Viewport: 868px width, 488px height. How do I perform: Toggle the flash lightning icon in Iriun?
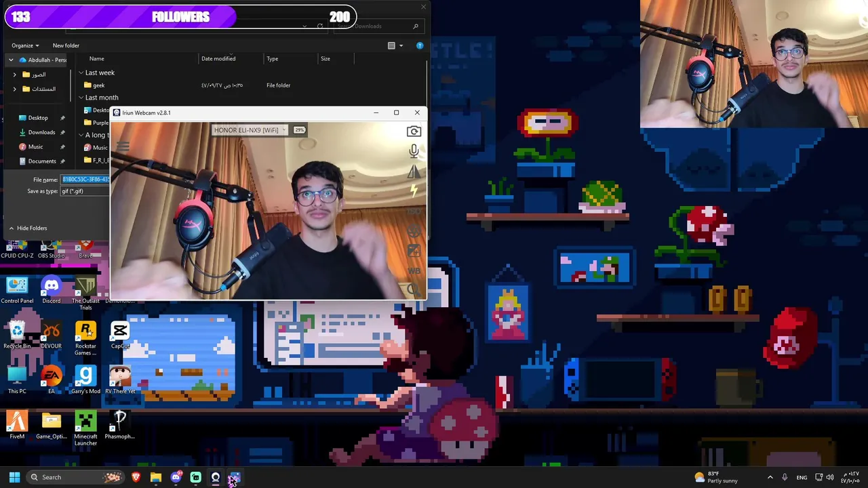pos(414,191)
